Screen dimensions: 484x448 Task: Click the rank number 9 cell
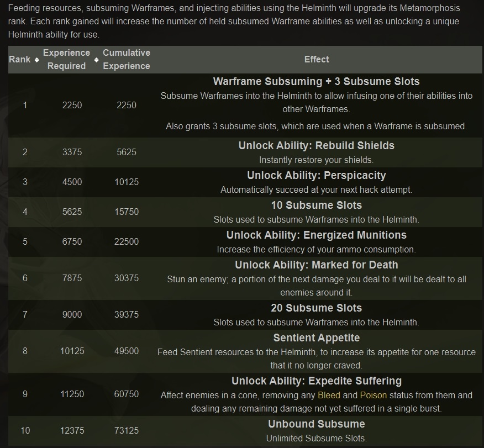point(25,394)
